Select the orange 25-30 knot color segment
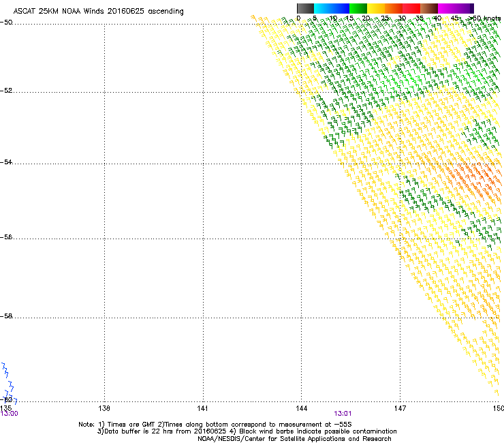Screen dimensions: 504x443 394,8
